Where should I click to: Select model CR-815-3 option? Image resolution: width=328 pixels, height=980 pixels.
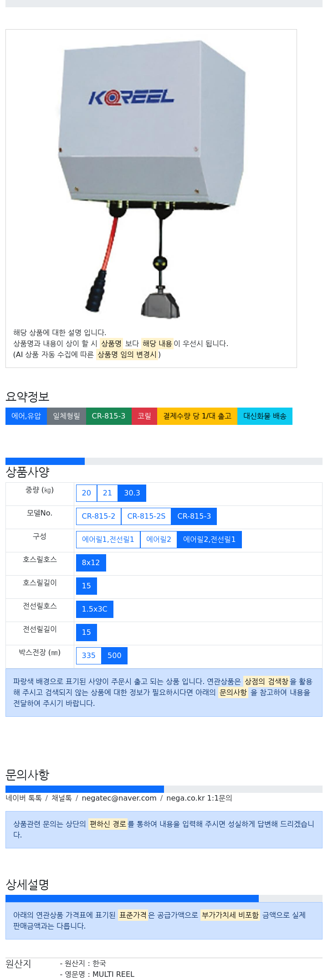coord(194,516)
